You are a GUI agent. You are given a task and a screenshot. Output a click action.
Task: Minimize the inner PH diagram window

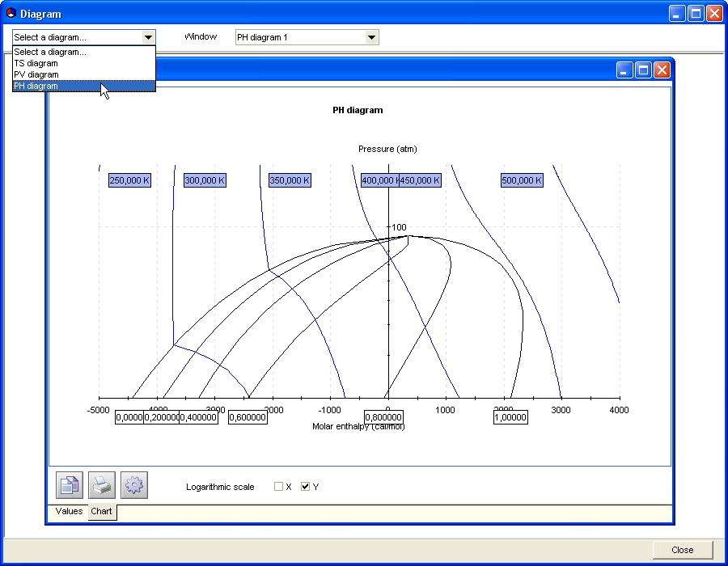(624, 70)
